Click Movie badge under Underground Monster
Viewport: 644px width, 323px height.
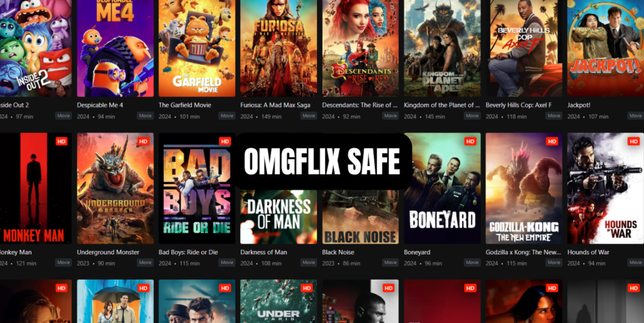pyautogui.click(x=145, y=263)
